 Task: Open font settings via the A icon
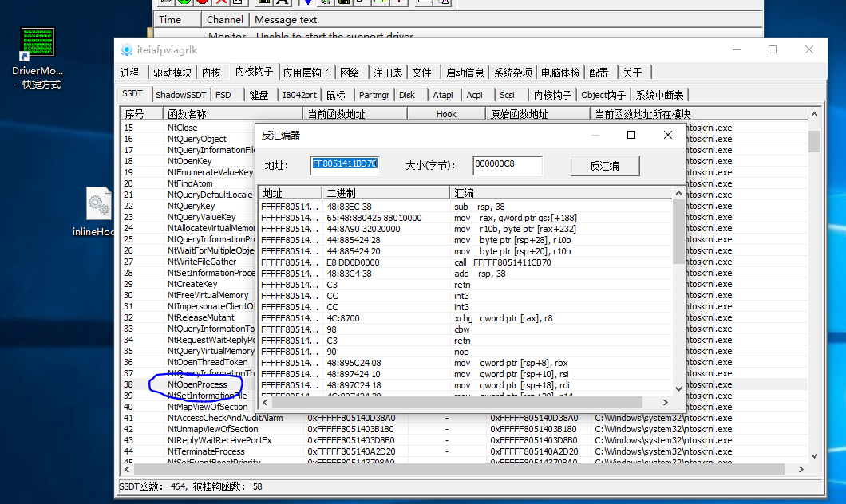[x=284, y=3]
